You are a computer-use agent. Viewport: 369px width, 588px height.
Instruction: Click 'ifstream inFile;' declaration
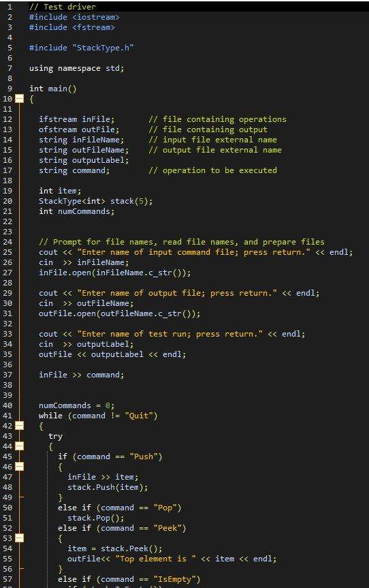click(x=77, y=119)
